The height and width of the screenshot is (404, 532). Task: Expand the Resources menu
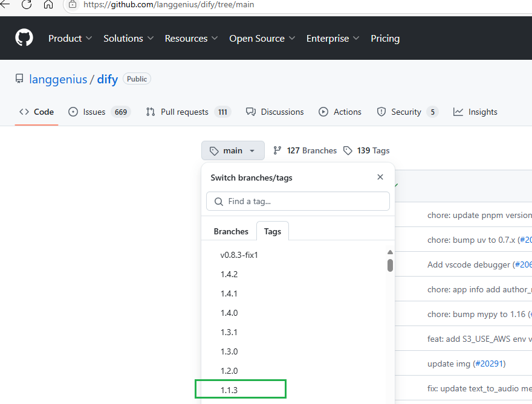pos(191,38)
